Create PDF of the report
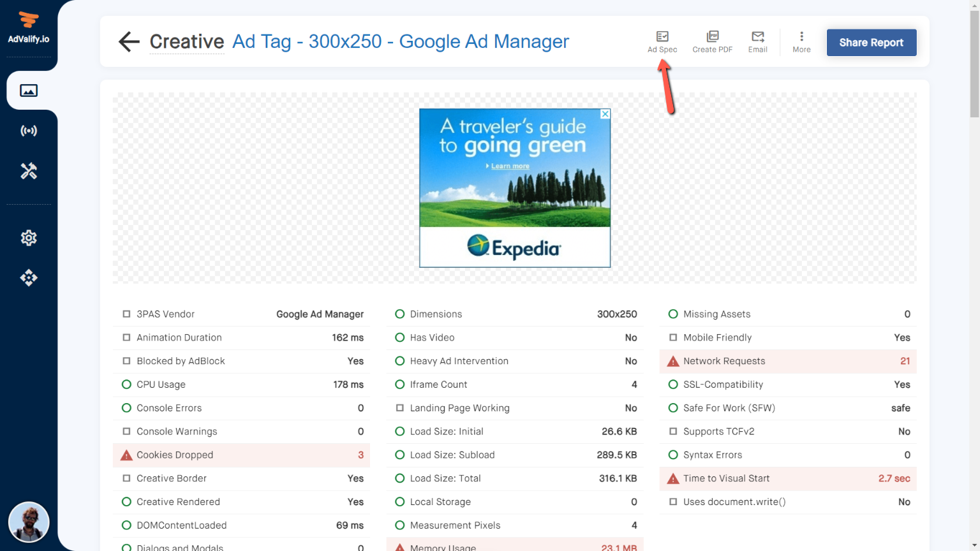Image resolution: width=980 pixels, height=551 pixels. 713,42
